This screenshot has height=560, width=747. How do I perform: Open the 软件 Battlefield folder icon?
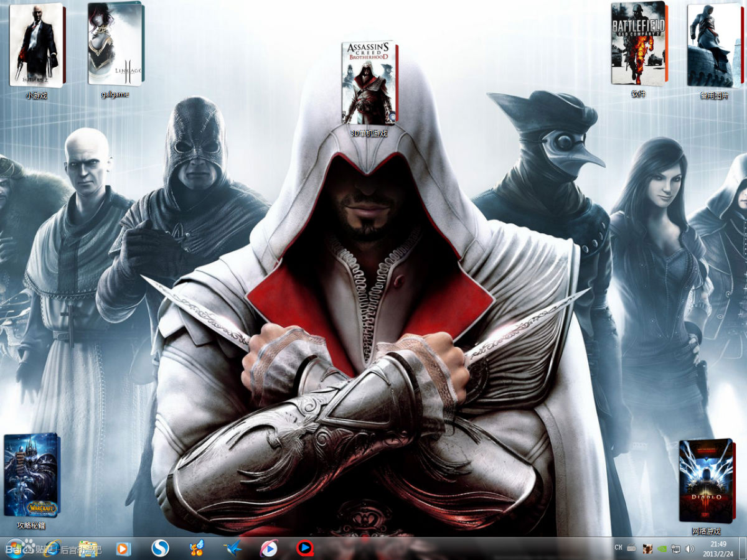click(639, 50)
